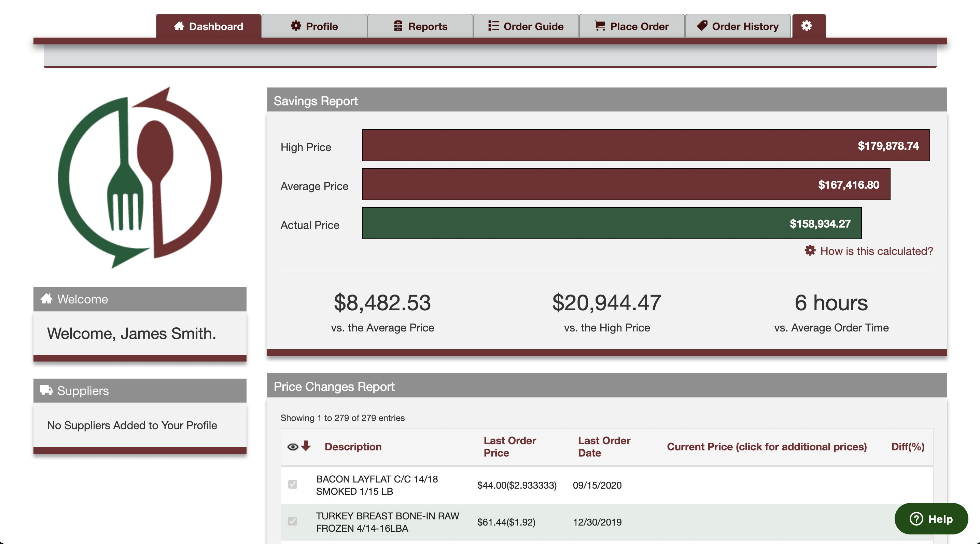Click the Suppliers panel truck icon
The width and height of the screenshot is (980, 544).
[x=46, y=390]
